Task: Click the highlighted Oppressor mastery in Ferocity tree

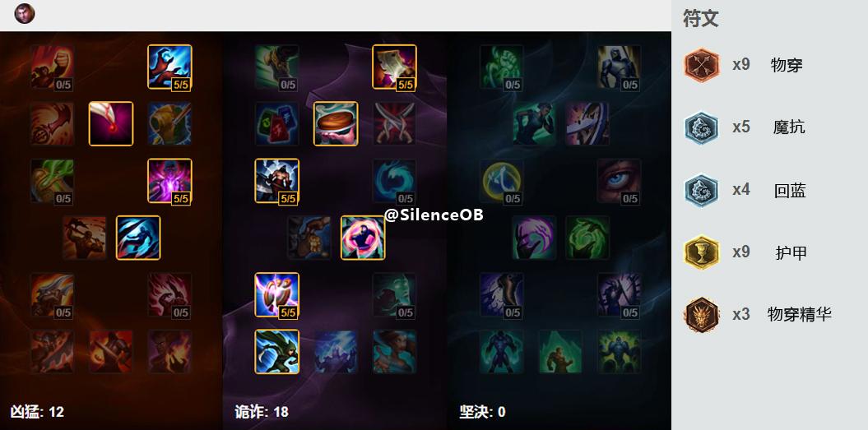Action: click(x=138, y=238)
